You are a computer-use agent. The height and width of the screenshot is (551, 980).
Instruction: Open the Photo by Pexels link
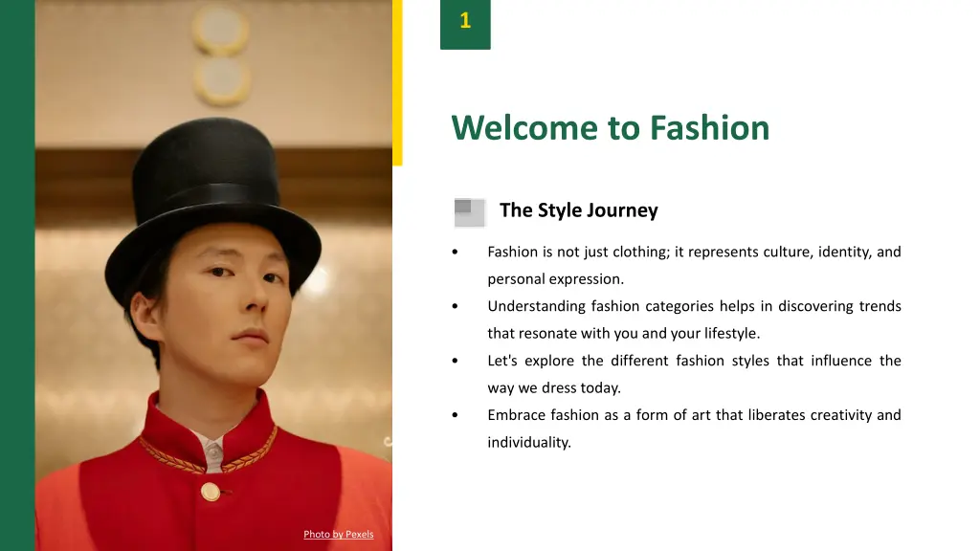pos(338,534)
